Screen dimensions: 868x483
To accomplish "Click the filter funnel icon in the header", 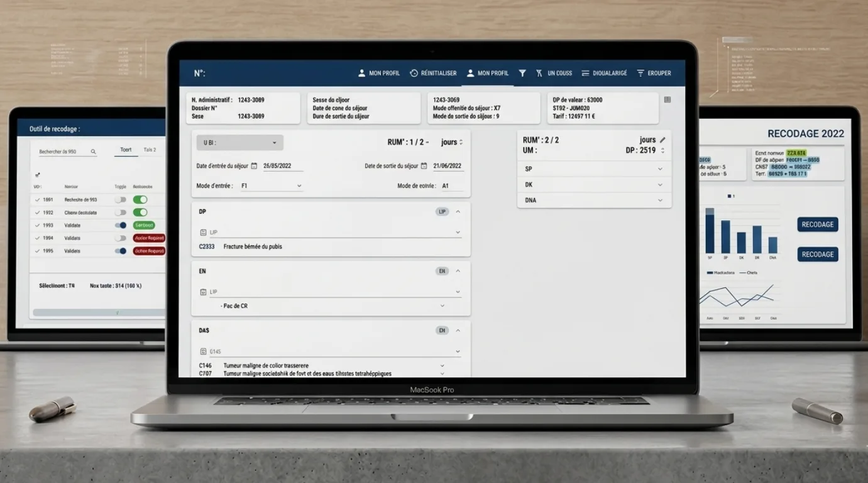I will click(x=522, y=74).
